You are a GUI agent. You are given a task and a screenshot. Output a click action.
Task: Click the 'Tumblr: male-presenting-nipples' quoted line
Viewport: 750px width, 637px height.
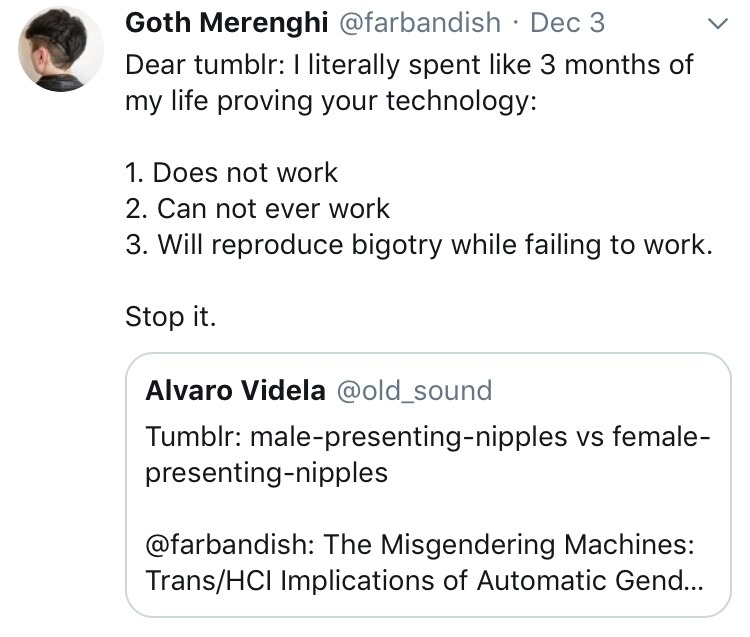tap(427, 437)
